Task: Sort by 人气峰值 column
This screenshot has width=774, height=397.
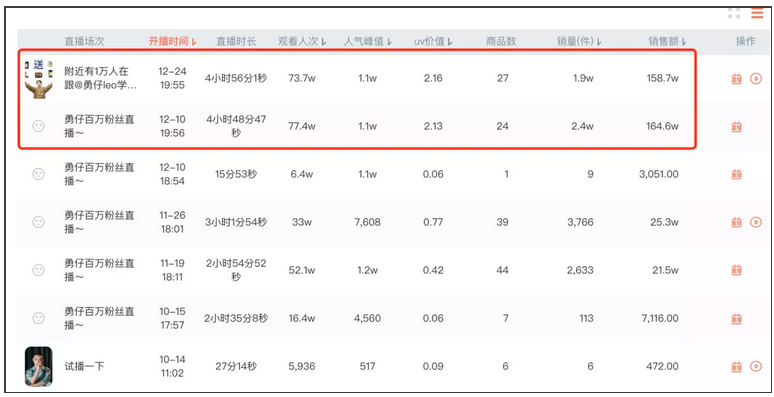Action: (x=368, y=41)
